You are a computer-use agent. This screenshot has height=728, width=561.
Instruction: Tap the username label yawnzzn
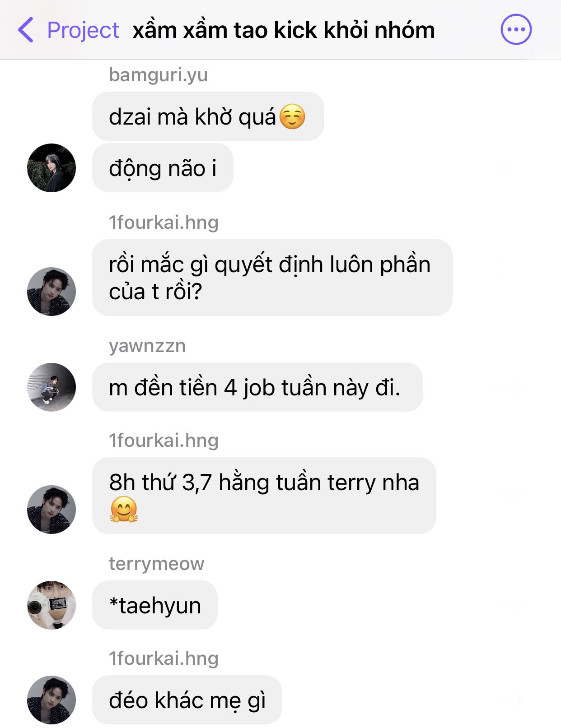coord(147,346)
